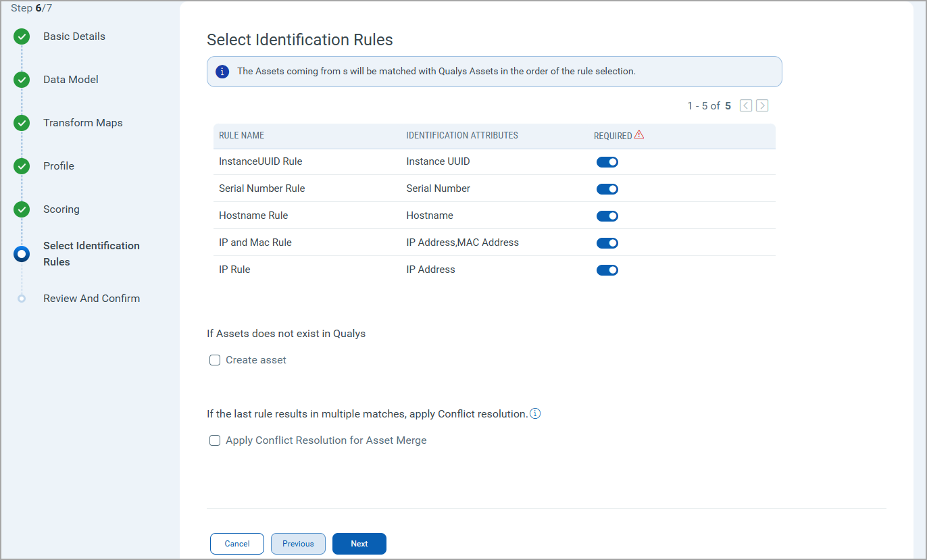The image size is (927, 560).
Task: Click the green checkmark icon beside Basic Details
Action: point(21,36)
